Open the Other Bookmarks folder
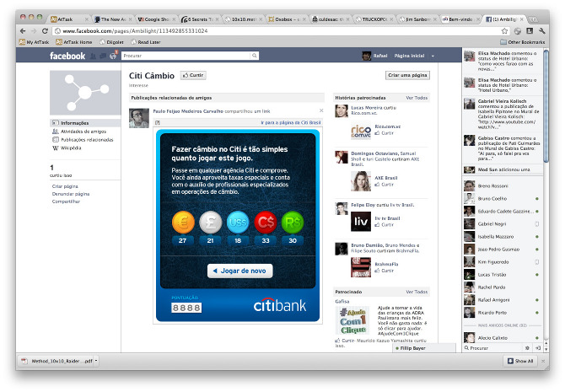 (522, 41)
